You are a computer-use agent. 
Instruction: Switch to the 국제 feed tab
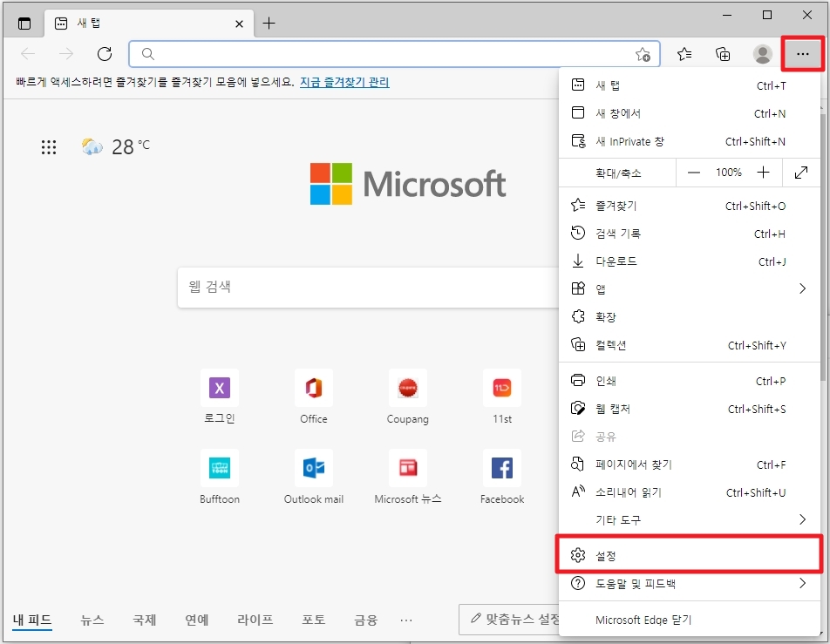pyautogui.click(x=145, y=620)
